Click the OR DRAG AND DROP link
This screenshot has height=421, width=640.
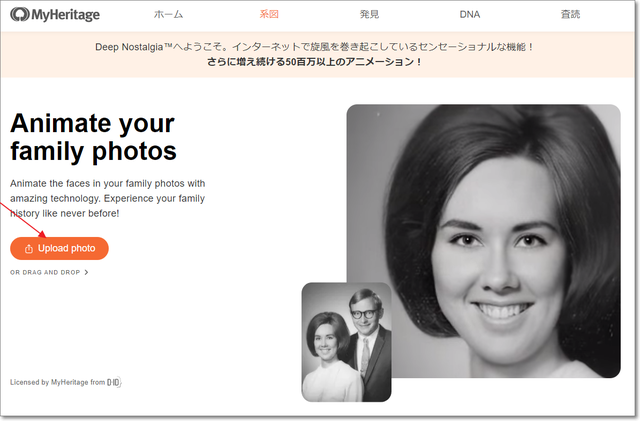click(x=45, y=272)
